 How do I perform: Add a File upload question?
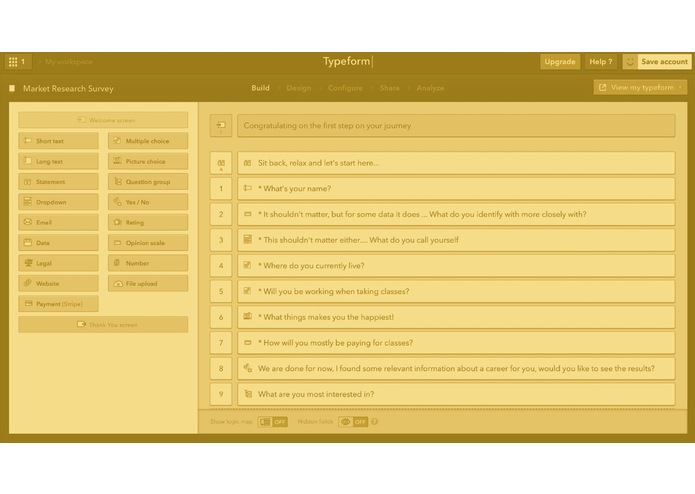[148, 284]
